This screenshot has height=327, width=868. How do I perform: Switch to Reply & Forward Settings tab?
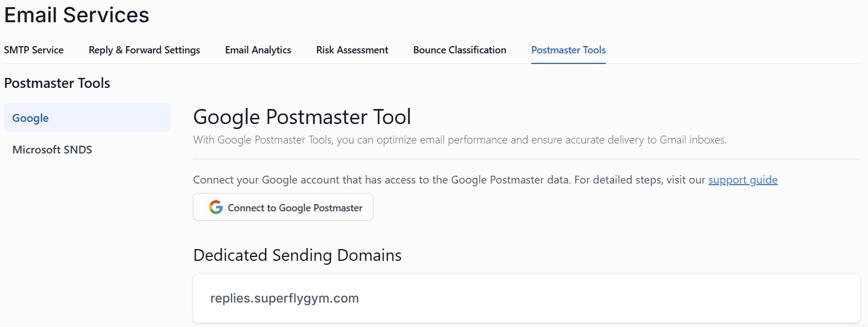point(144,50)
